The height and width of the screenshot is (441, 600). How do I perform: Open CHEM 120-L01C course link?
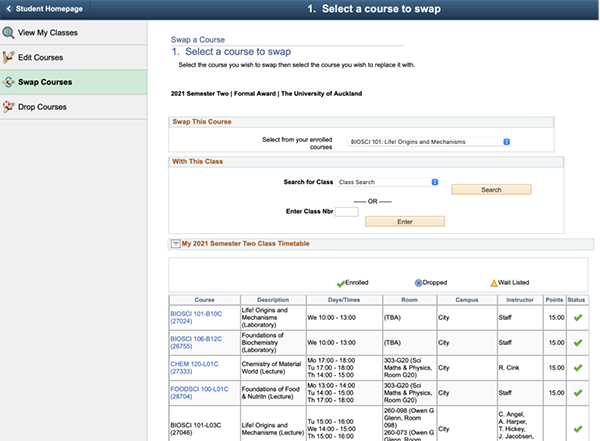point(194,368)
